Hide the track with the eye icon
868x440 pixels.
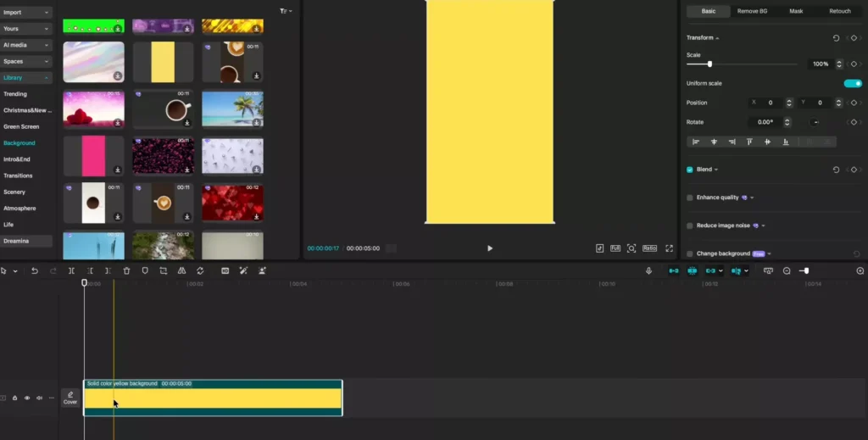27,398
